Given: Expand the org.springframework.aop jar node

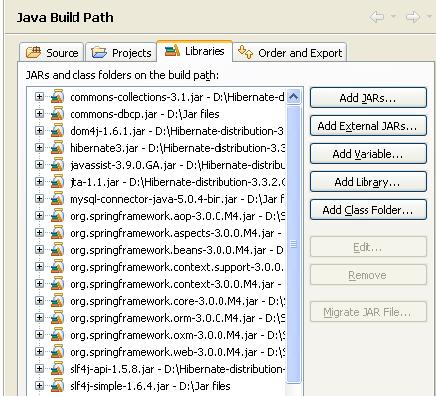Looking at the screenshot, I should click(x=39, y=216).
